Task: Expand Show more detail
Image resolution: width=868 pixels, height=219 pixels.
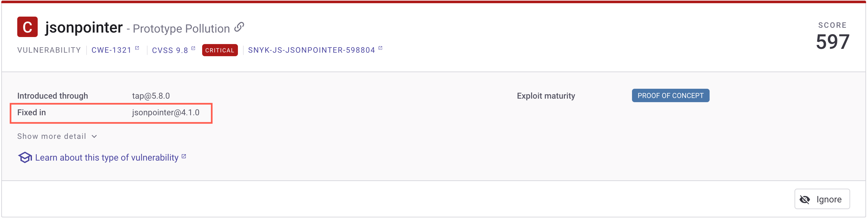Action: [52, 136]
